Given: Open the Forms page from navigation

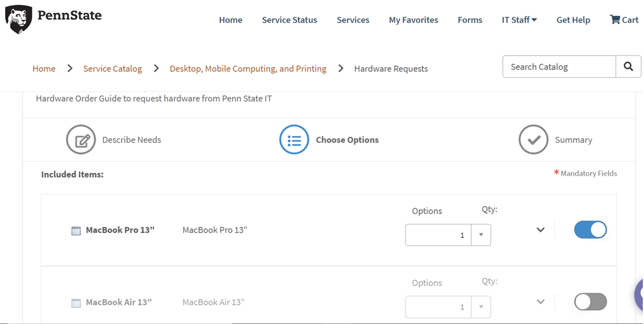Looking at the screenshot, I should click(x=470, y=19).
